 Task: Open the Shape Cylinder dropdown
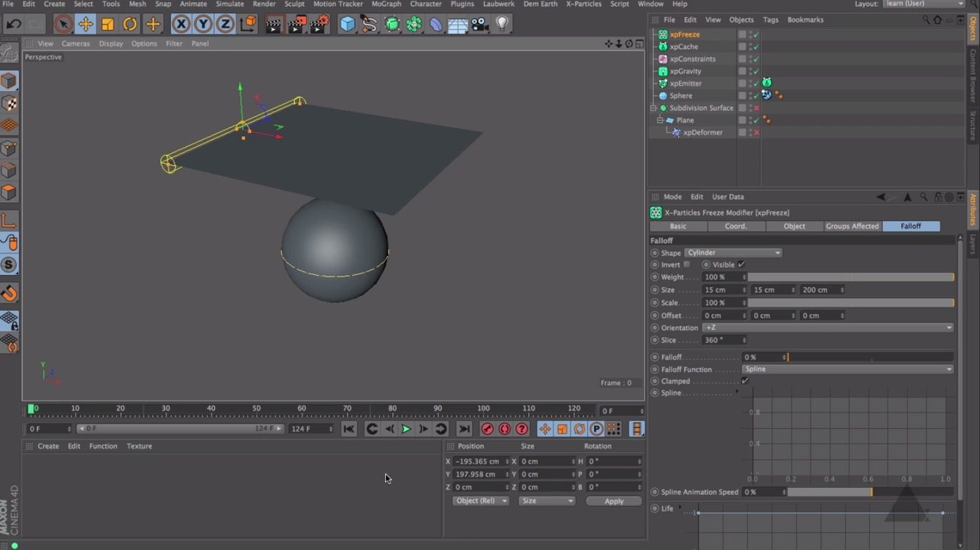coord(734,253)
